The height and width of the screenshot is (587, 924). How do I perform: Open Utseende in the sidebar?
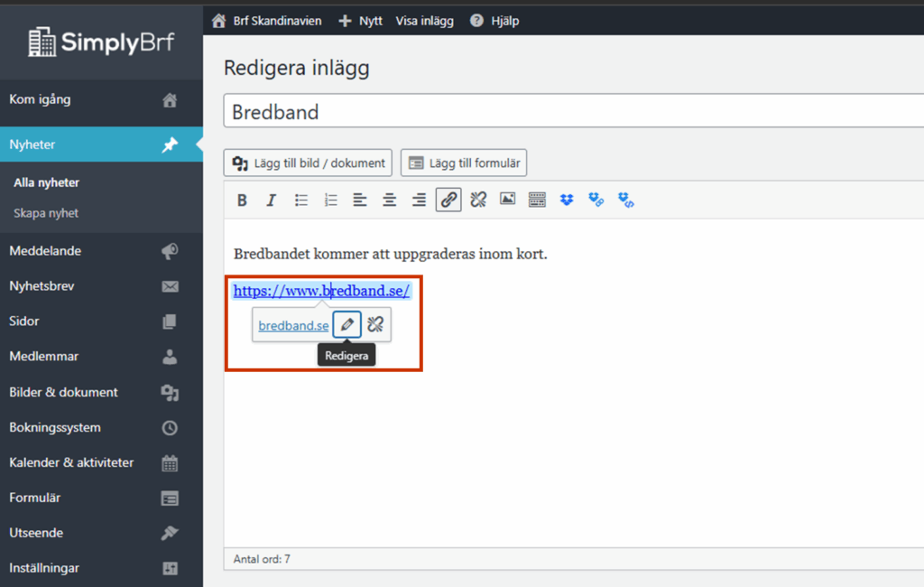[x=101, y=533]
